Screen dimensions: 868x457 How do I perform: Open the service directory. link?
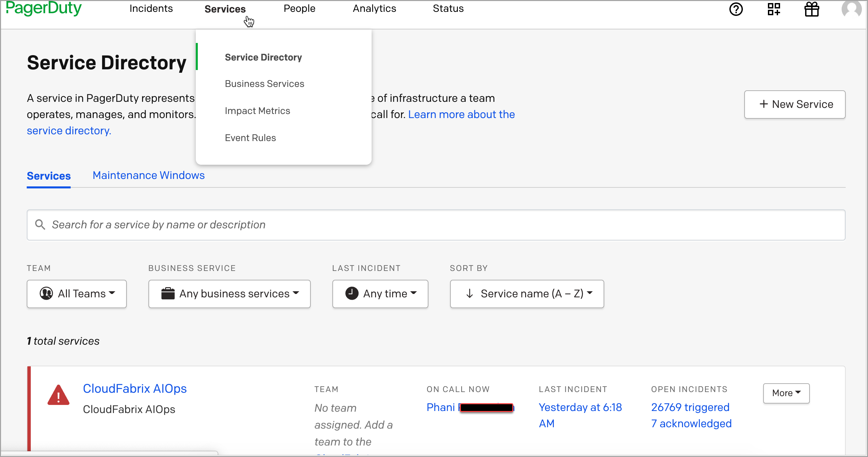coord(69,131)
